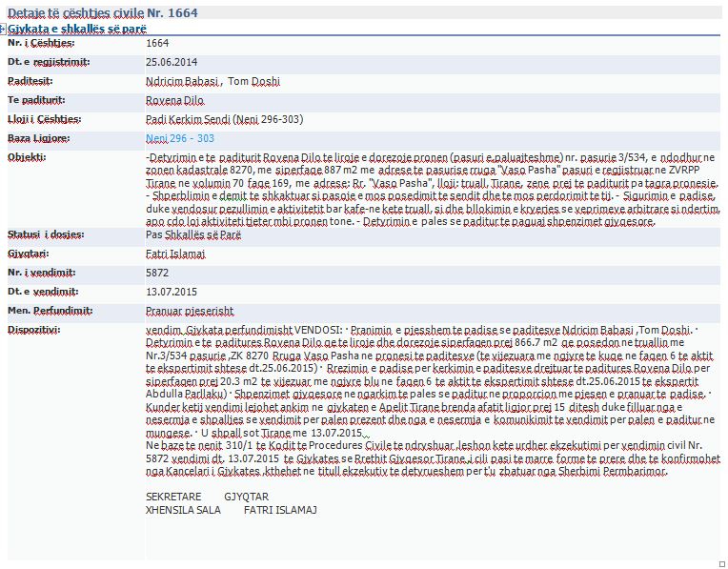Click the decision number 5872
Viewport: 728px width, 569px height.
157,273
